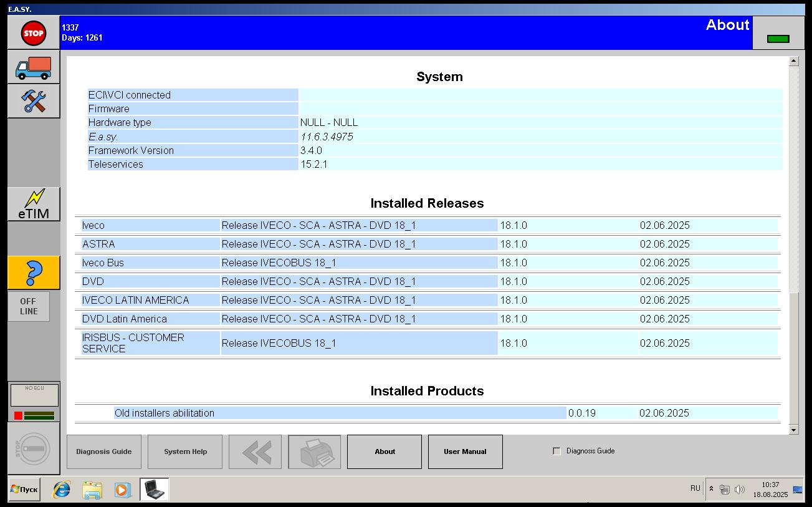The width and height of the screenshot is (812, 507).
Task: Launch Internet Explorer from the taskbar
Action: 61,490
